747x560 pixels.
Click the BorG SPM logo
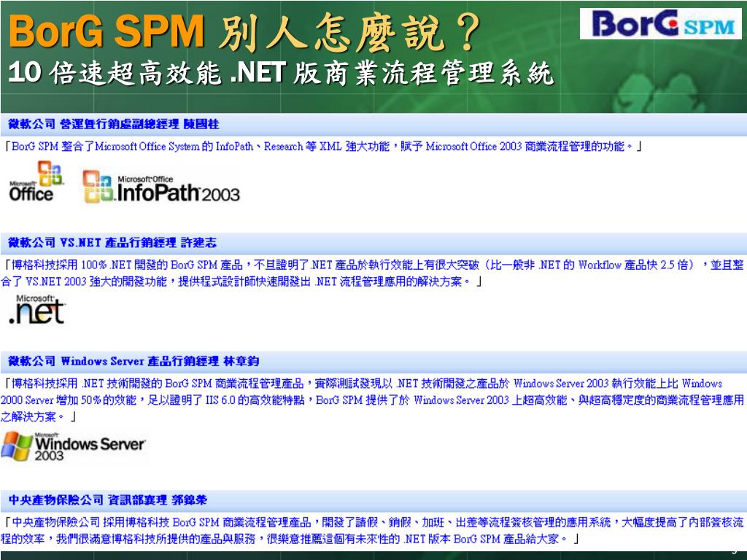click(x=660, y=23)
